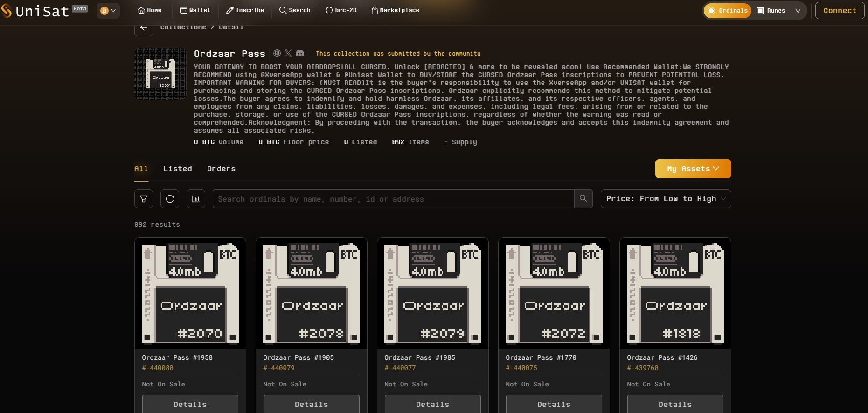Select the All tab
The image size is (868, 413).
(x=141, y=169)
